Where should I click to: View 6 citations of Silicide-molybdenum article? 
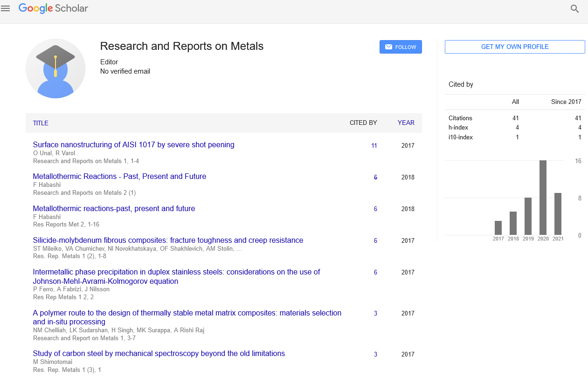point(375,241)
